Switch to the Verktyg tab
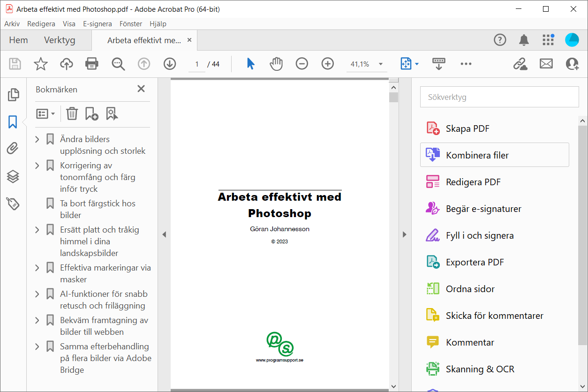Viewport: 588px width, 392px height. coord(60,40)
